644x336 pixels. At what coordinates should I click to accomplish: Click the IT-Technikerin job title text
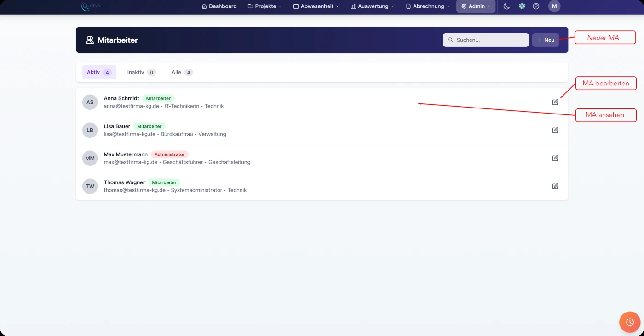[182, 106]
